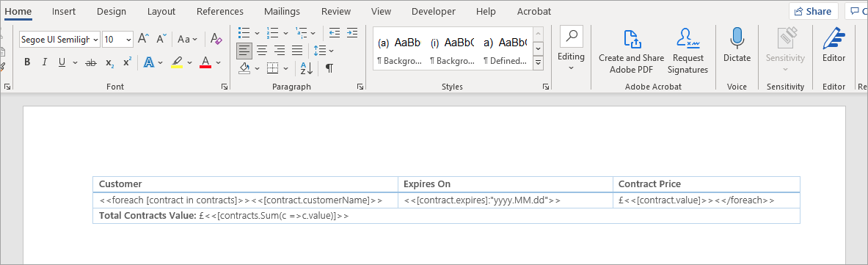Toggle align left for paragraph
868x265 pixels.
click(244, 51)
